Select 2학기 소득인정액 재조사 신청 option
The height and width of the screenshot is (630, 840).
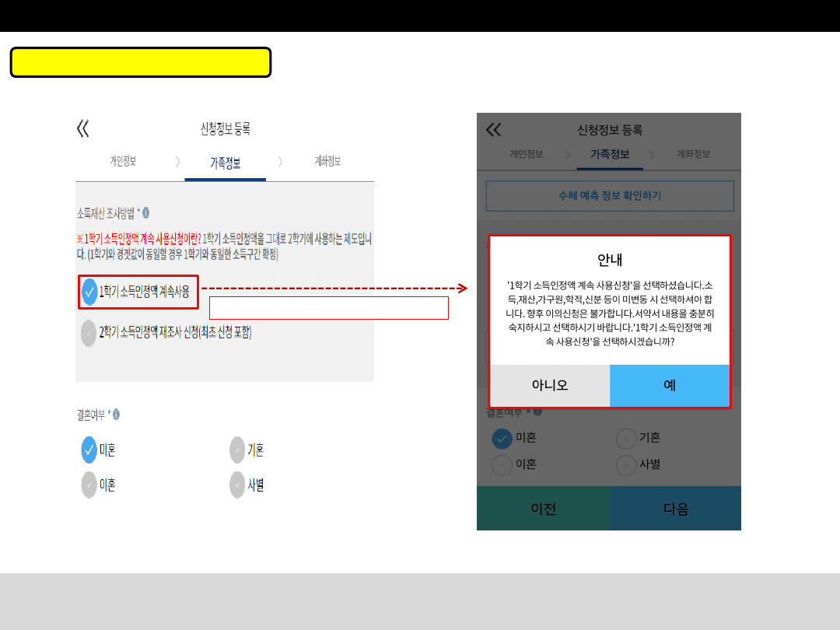90,333
